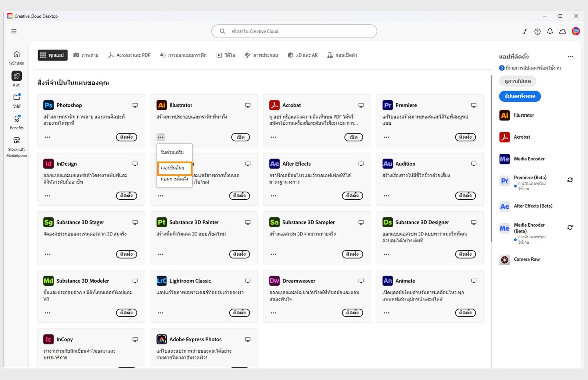This screenshot has width=588, height=380.
Task: Click เปิด button on Illustrator card
Action: click(x=240, y=137)
